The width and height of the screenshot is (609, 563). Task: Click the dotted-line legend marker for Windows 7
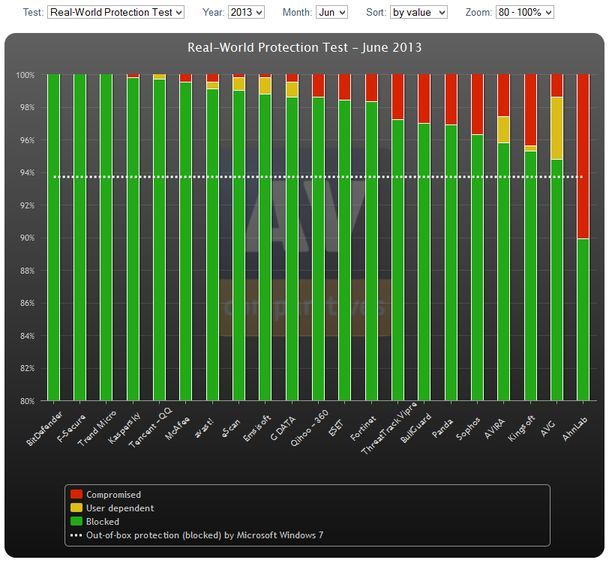[76, 535]
